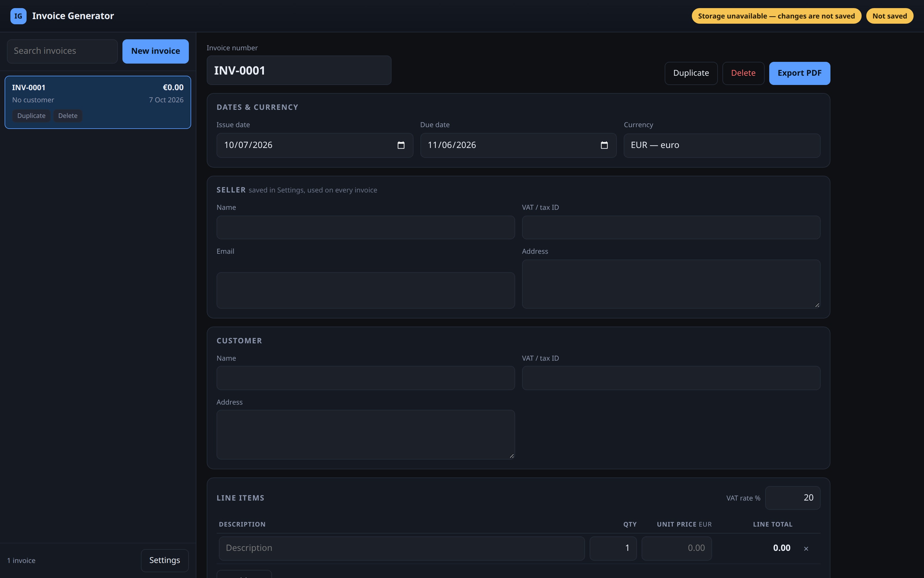This screenshot has width=924, height=578.
Task: Remove the line item with the × icon
Action: (806, 549)
